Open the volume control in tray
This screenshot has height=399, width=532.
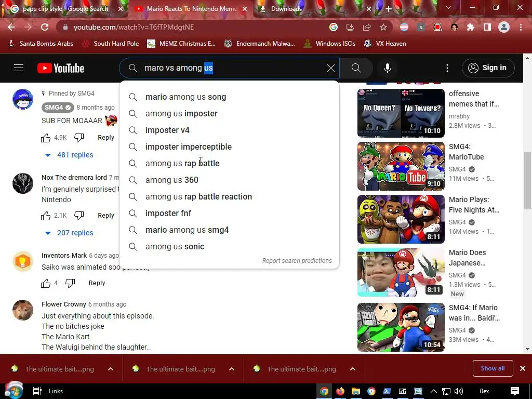pyautogui.click(x=458, y=391)
